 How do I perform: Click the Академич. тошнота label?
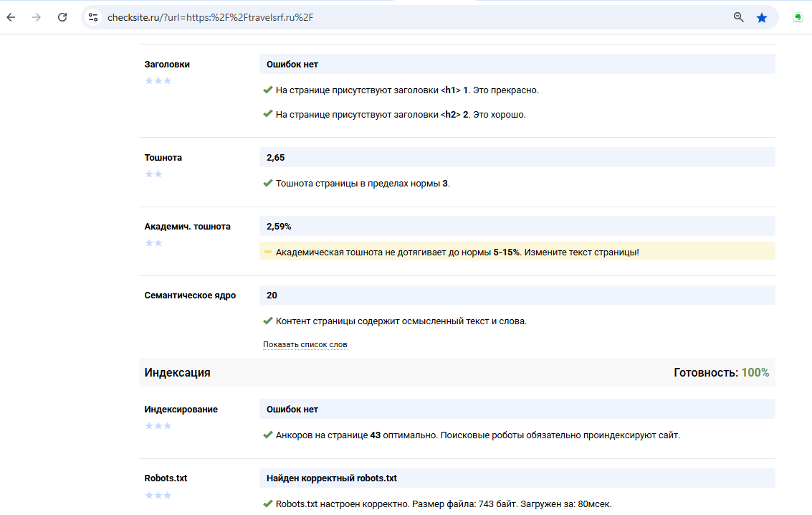188,227
